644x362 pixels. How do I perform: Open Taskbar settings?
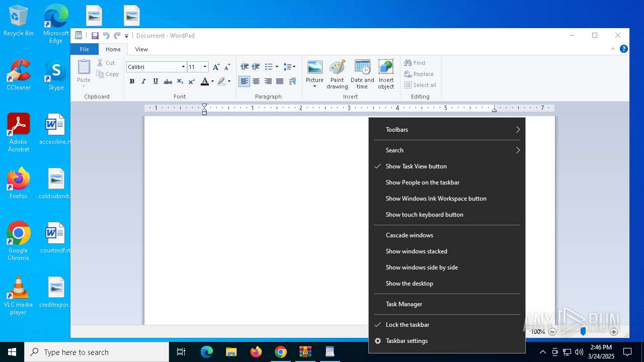(447, 341)
